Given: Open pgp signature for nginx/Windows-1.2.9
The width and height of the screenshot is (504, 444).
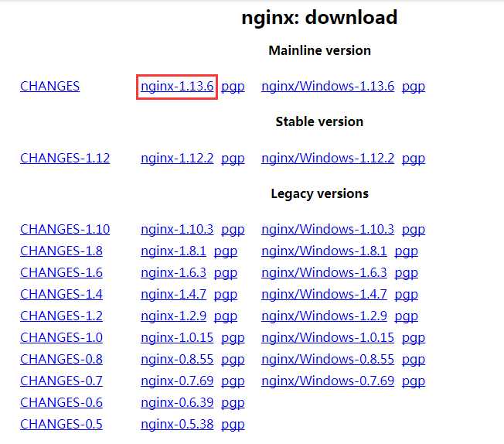Looking at the screenshot, I should tap(407, 316).
